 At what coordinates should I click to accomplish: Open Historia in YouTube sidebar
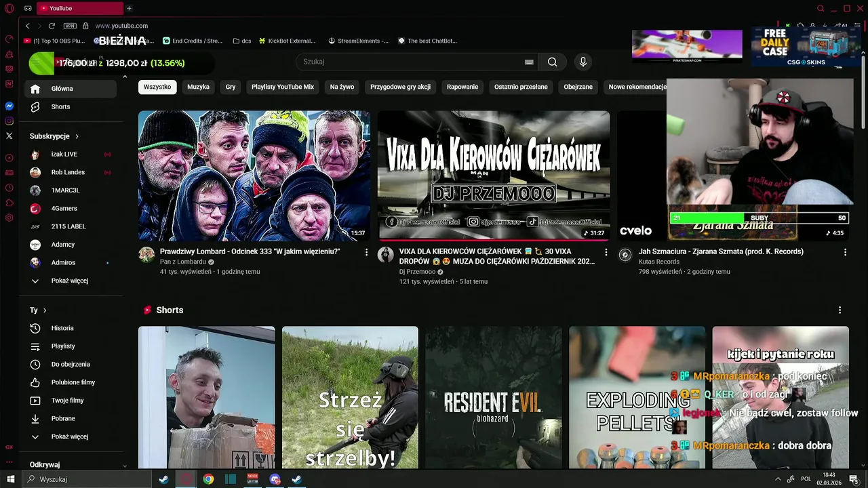click(x=71, y=328)
